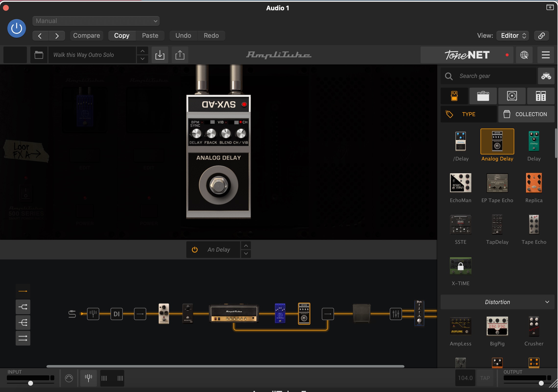Click the TAP tempo button
Image resolution: width=558 pixels, height=392 pixels.
click(x=485, y=378)
